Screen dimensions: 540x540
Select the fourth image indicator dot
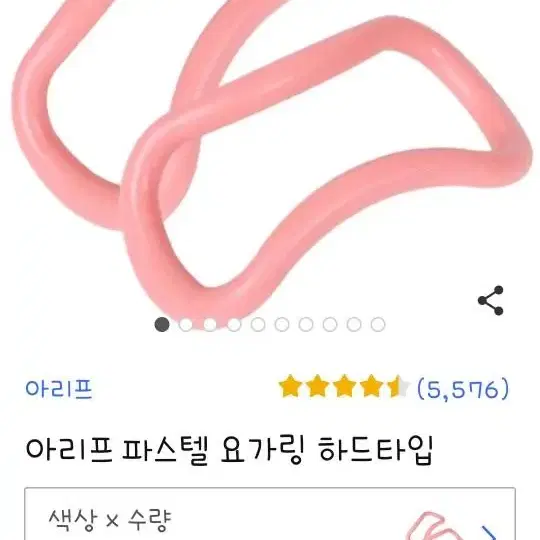tap(234, 324)
